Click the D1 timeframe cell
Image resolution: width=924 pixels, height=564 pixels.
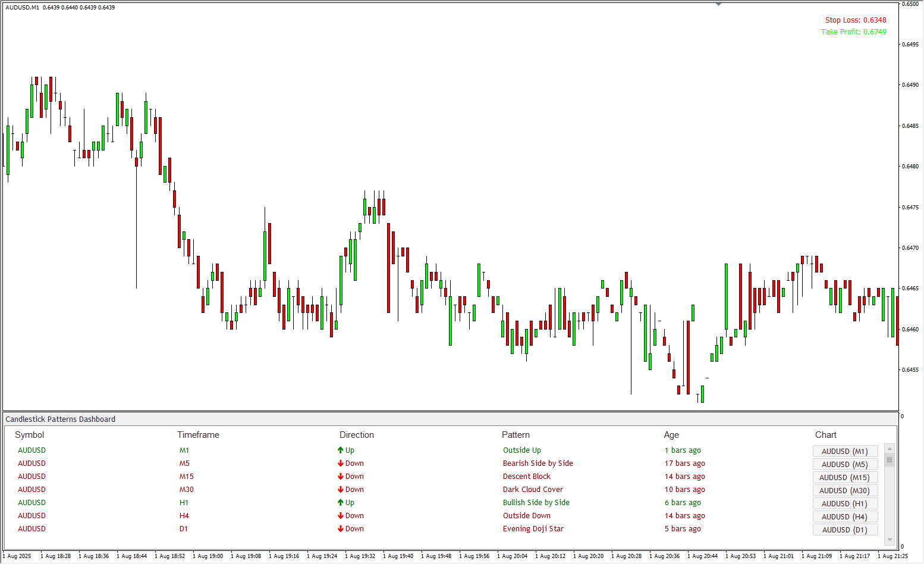(184, 529)
